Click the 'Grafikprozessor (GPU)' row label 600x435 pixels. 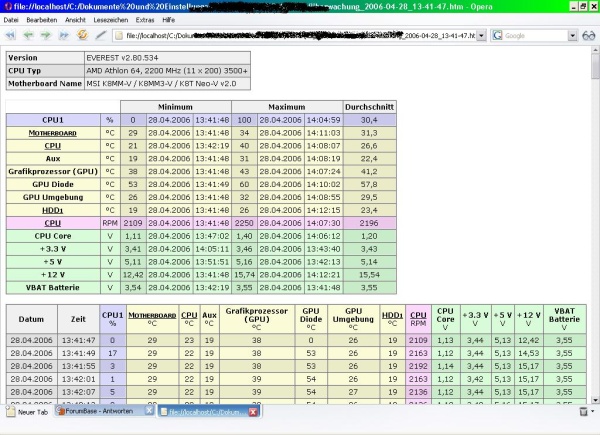click(53, 171)
